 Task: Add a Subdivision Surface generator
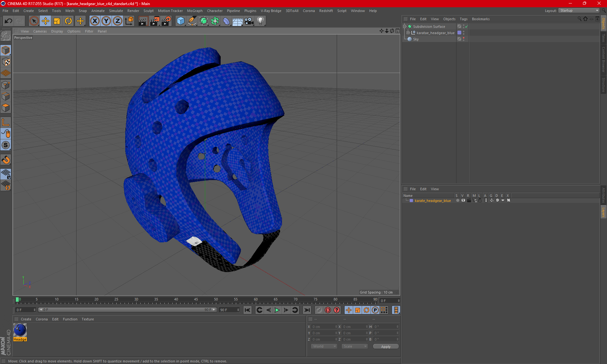click(x=204, y=21)
